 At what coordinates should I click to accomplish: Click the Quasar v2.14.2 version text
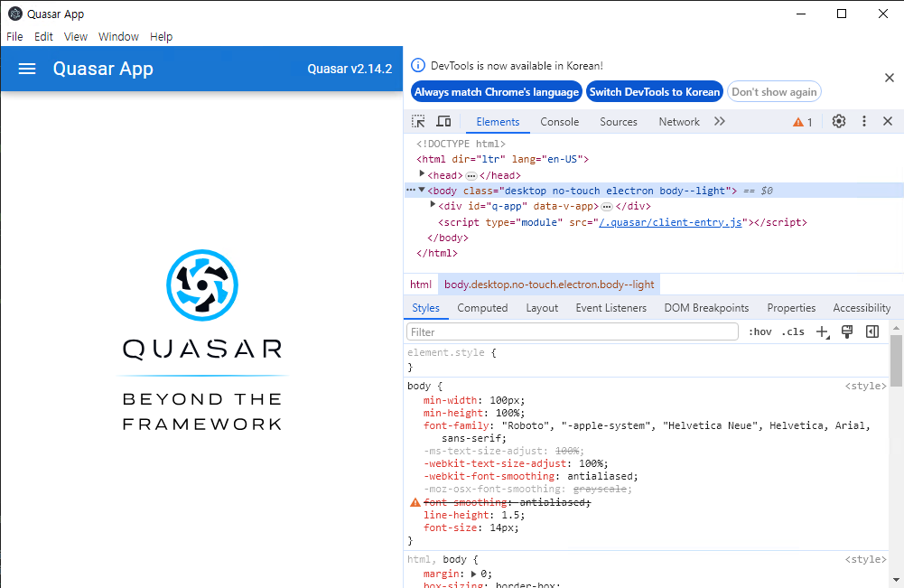click(x=349, y=70)
